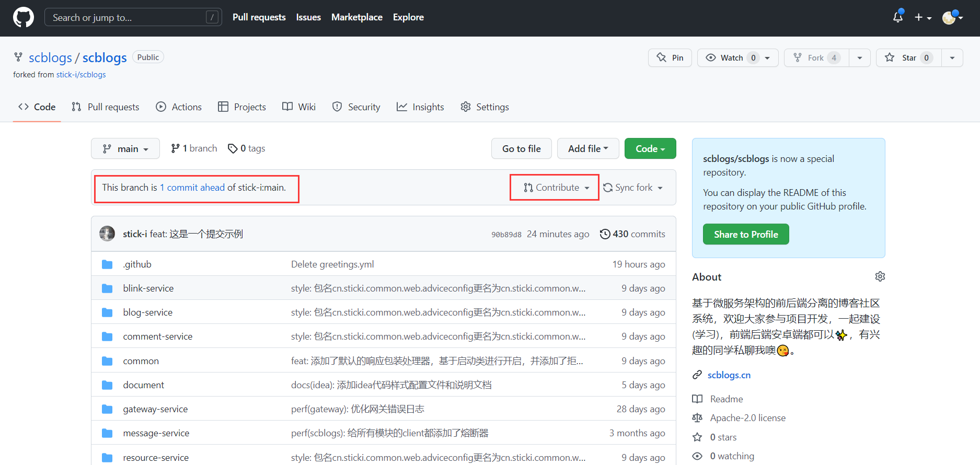Click the link icon beside scblogs.cn

[697, 375]
